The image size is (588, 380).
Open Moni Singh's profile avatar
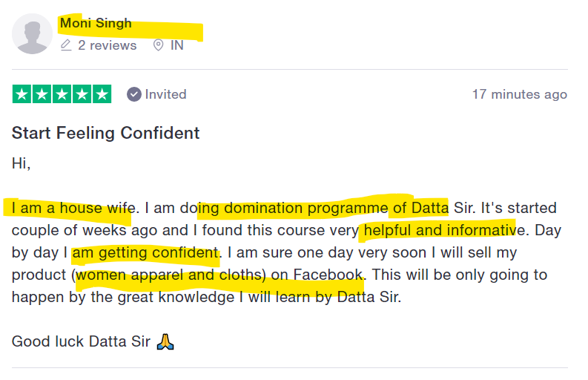coord(32,34)
